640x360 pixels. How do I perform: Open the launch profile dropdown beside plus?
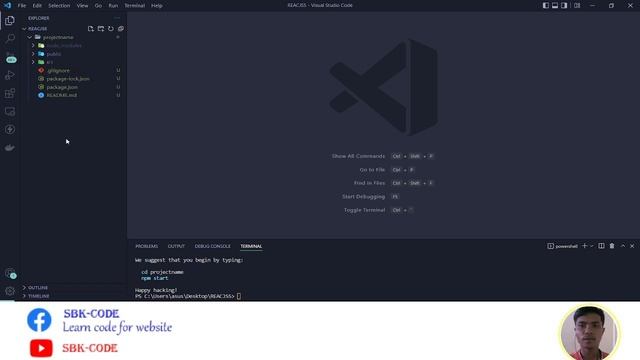(x=591, y=246)
